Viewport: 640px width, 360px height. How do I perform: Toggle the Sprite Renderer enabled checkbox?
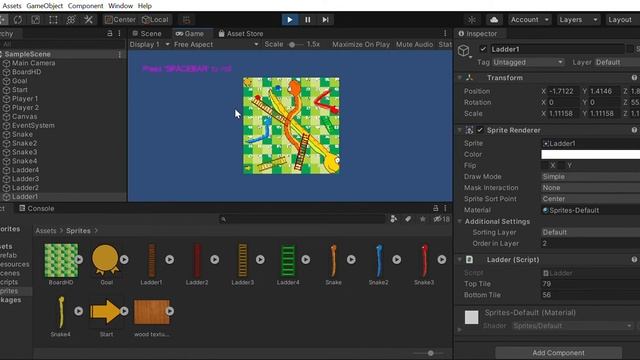480,130
